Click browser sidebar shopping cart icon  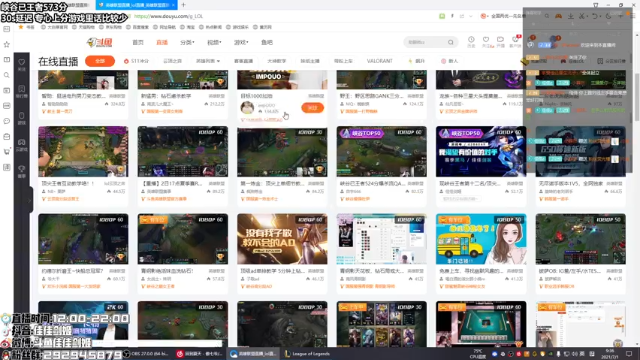[x=7, y=152]
